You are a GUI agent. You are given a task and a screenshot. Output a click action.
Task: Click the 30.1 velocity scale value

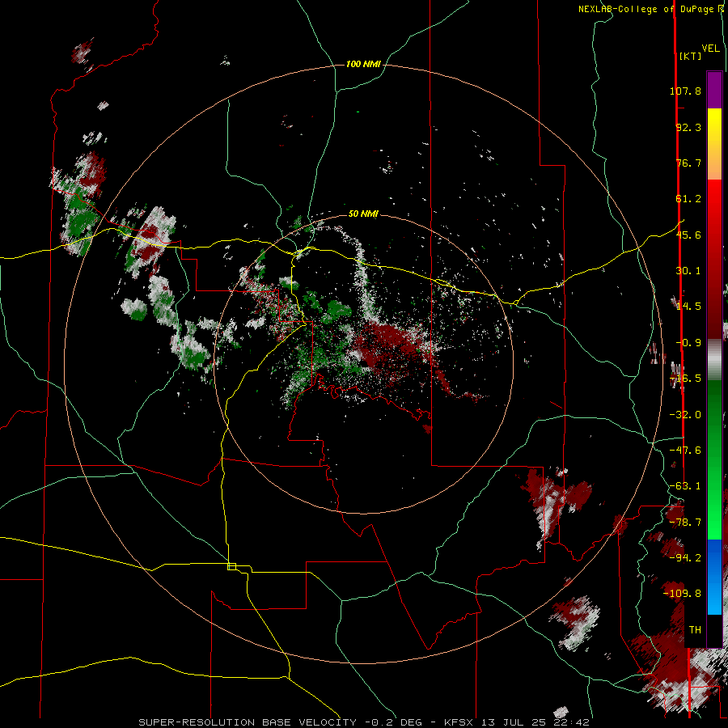688,271
